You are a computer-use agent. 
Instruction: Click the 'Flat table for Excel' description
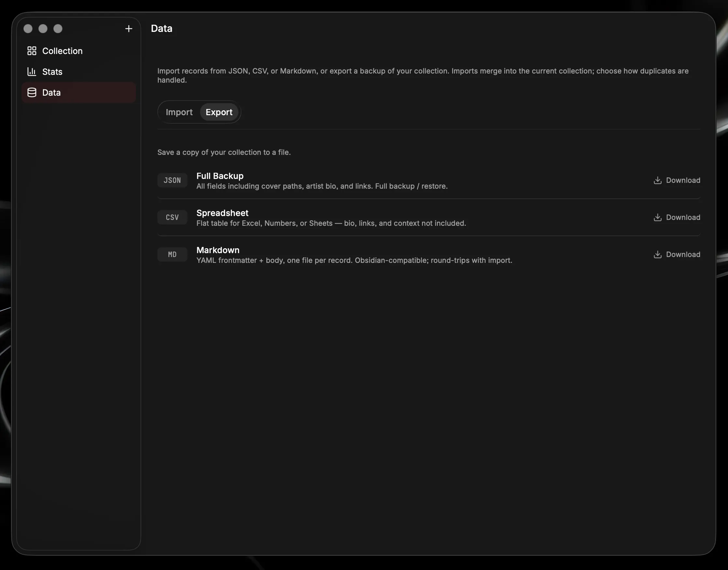point(331,223)
